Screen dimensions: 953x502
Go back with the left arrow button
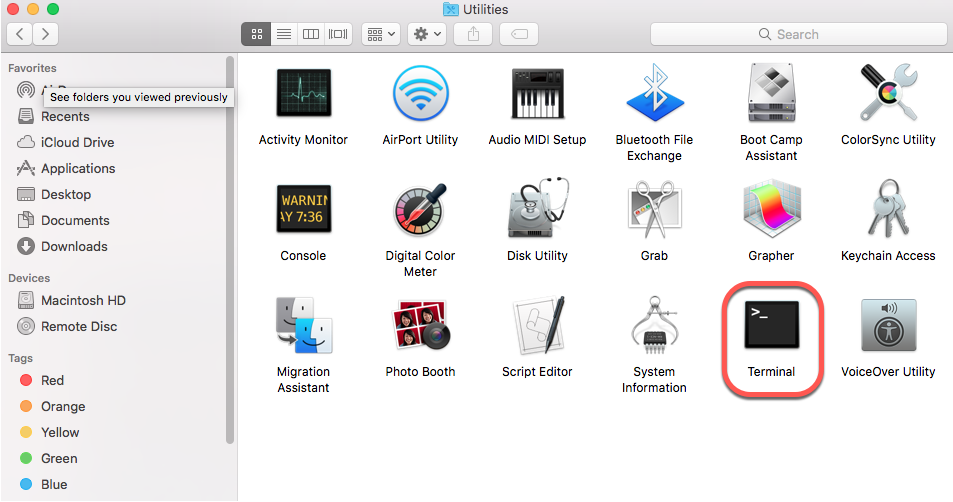point(19,34)
